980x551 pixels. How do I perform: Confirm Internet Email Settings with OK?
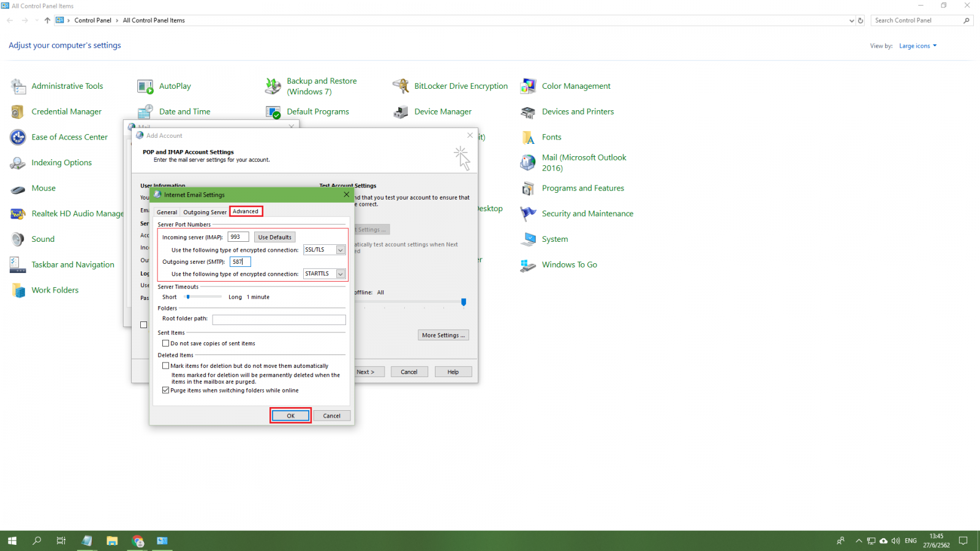[291, 416]
